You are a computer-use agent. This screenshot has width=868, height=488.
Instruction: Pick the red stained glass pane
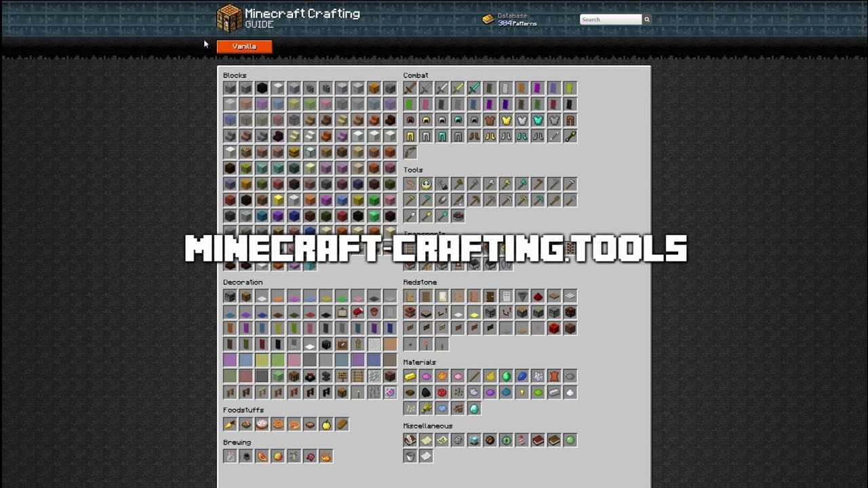(246, 376)
